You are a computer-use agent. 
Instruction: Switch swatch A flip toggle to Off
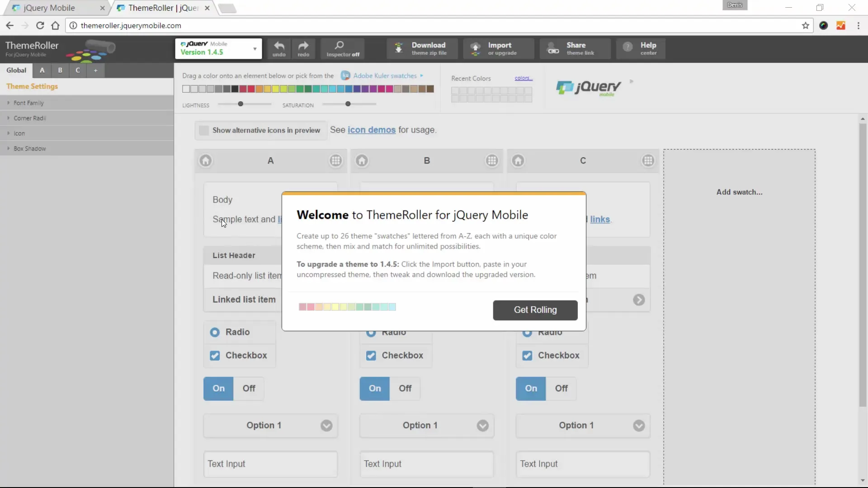pyautogui.click(x=249, y=389)
